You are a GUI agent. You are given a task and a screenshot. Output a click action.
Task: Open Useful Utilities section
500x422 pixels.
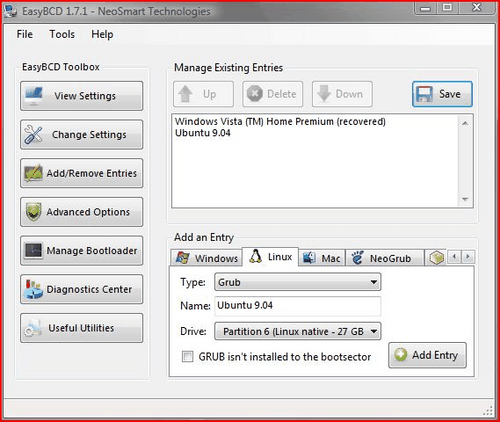pyautogui.click(x=81, y=328)
